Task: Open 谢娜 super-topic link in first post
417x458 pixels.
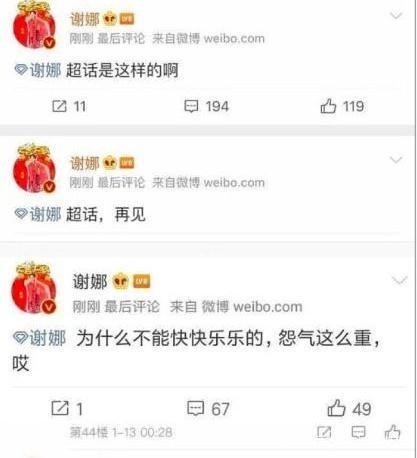Action: (x=38, y=70)
